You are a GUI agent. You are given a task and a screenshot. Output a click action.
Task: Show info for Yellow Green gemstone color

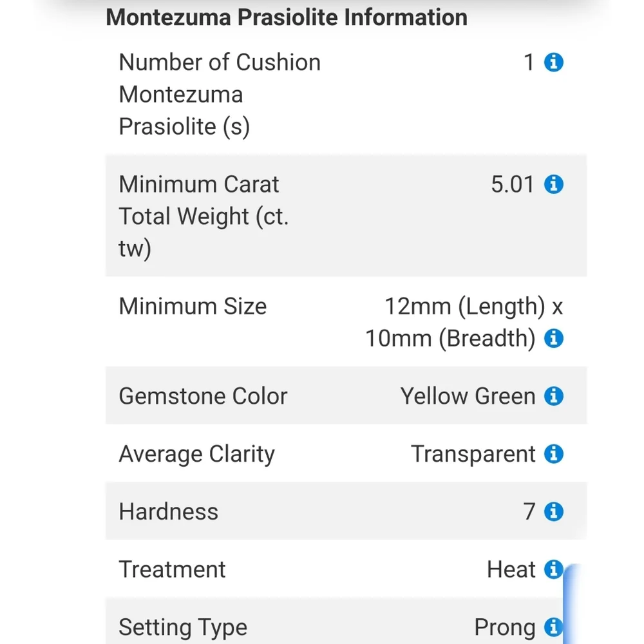pos(554,396)
